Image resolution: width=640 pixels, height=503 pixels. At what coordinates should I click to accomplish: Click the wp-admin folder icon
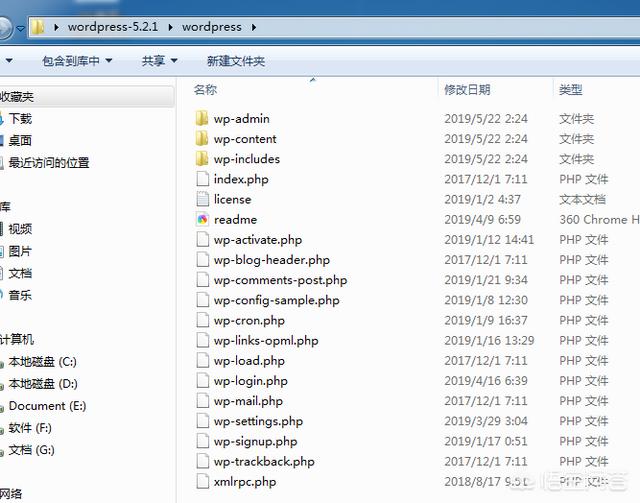tap(202, 119)
